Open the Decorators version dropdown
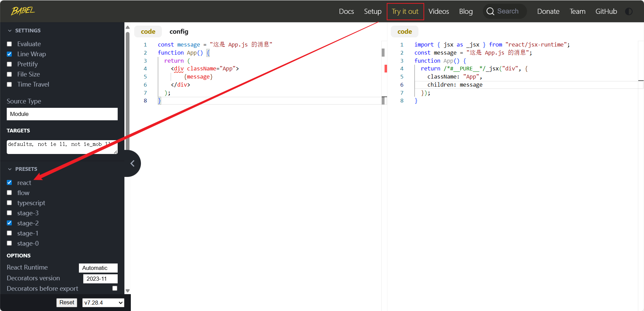Screen dimensions: 644x311 100,279
